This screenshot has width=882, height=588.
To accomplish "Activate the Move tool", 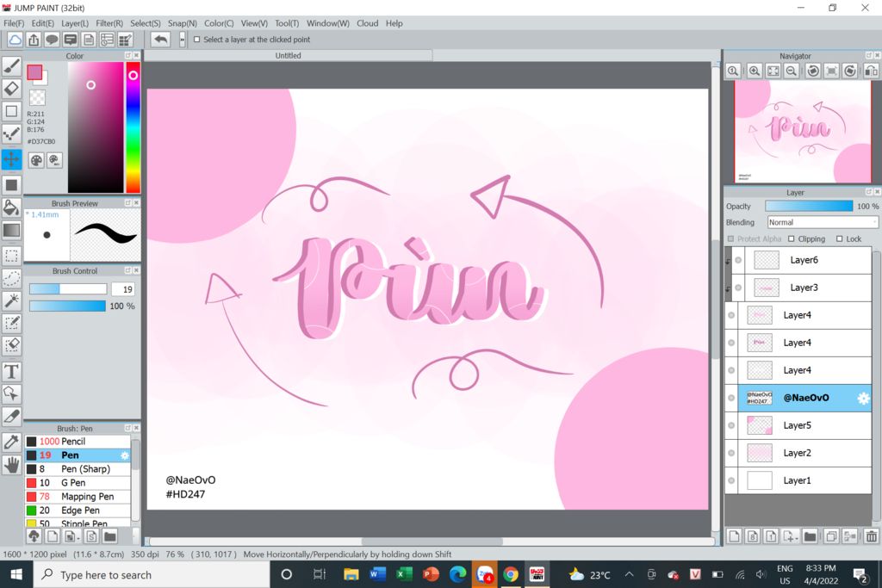I will point(12,159).
